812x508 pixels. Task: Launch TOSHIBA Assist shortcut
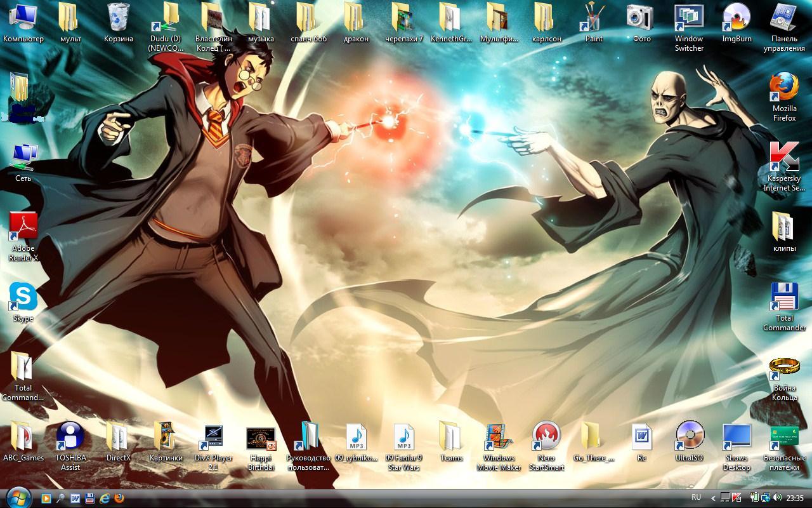pos(70,446)
